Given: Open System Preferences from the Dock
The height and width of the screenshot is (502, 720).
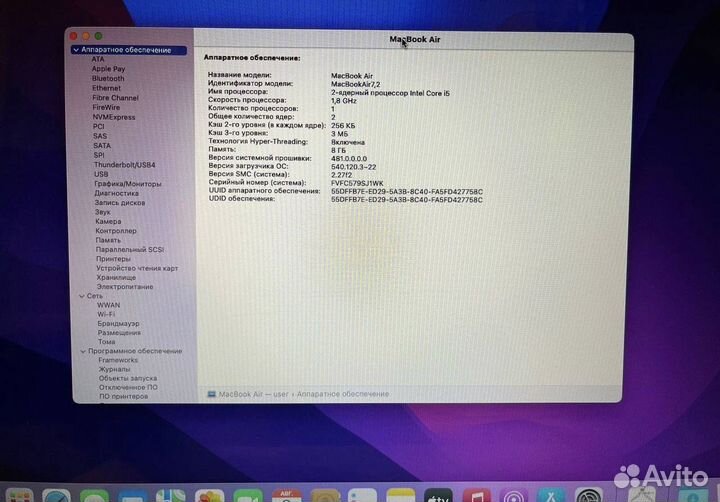Looking at the screenshot, I should 589,496.
